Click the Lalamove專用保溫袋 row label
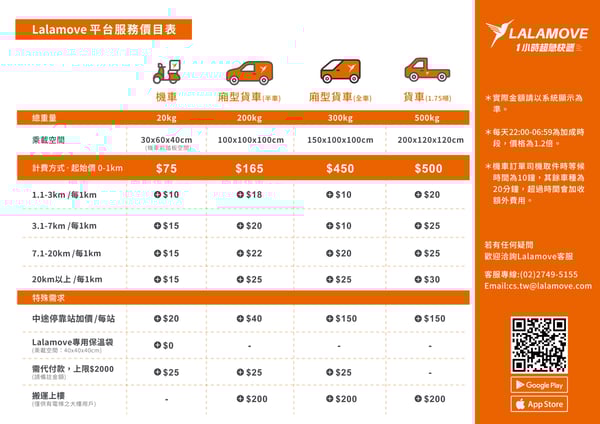The image size is (600, 424). click(73, 342)
